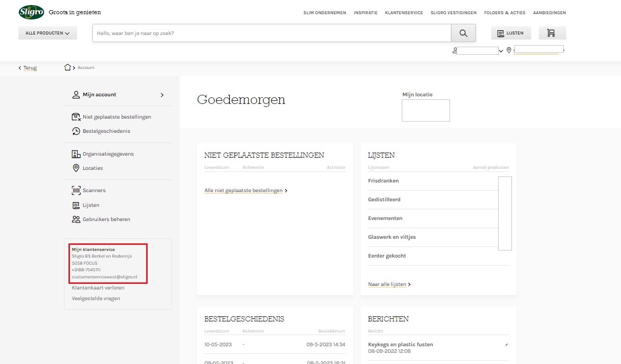Open the Klantenservice menu item
Viewport: 621px width, 364px height.
[x=404, y=13]
